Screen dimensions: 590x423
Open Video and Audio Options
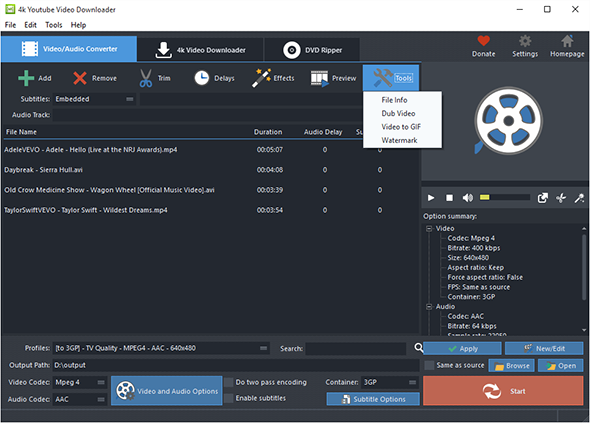[x=167, y=391]
